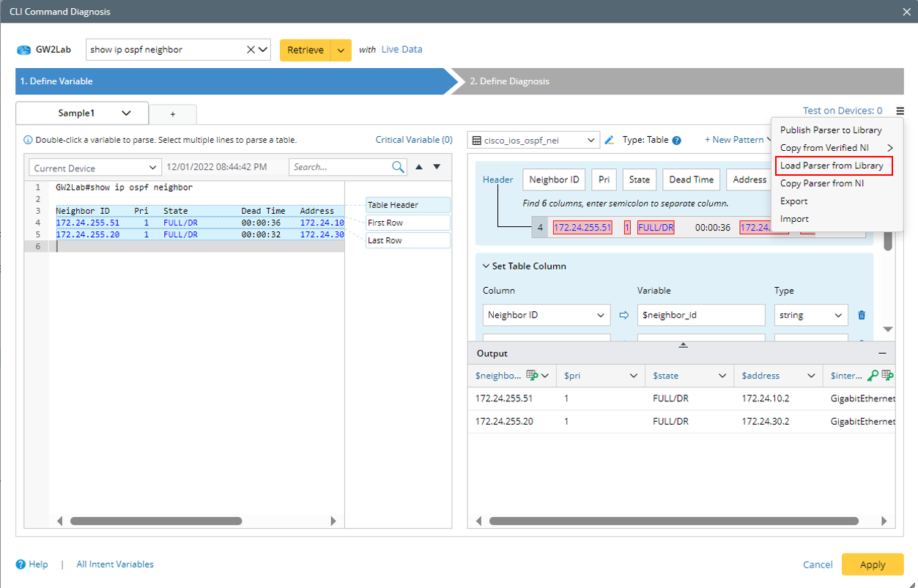Collapse the Set Table Column section
The width and height of the screenshot is (918, 588).
(484, 267)
